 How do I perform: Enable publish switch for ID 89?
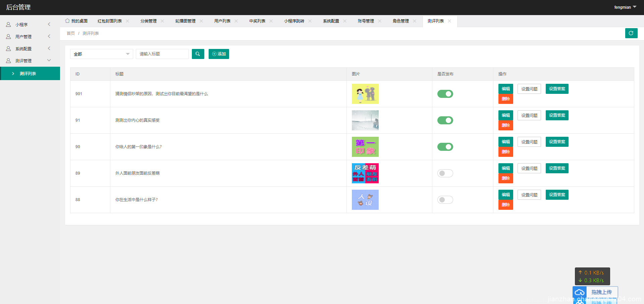coord(445,173)
